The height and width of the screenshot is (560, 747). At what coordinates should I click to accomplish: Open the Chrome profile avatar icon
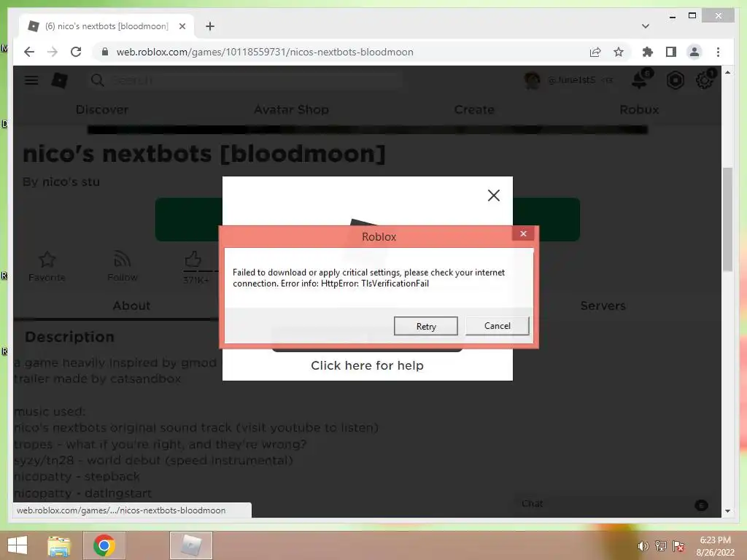tap(694, 52)
